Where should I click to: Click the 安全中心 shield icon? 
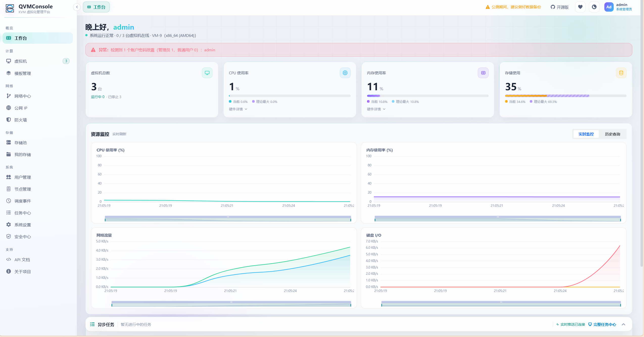9,237
